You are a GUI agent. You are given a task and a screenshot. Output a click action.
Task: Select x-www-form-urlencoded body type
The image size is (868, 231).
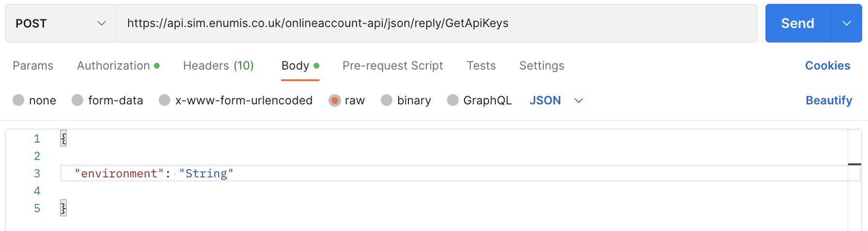pyautogui.click(x=165, y=100)
